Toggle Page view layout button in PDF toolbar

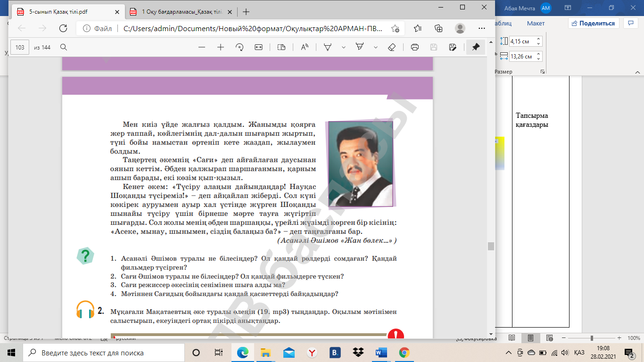pos(281,47)
